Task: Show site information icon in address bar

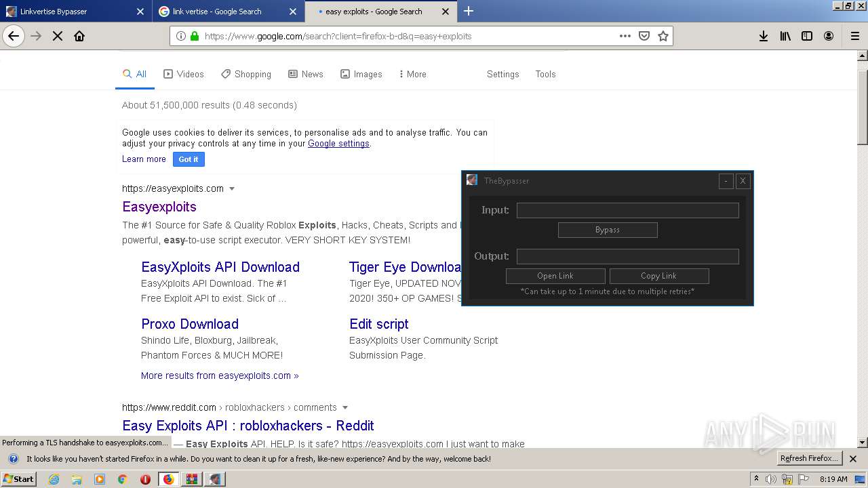Action: pos(180,36)
